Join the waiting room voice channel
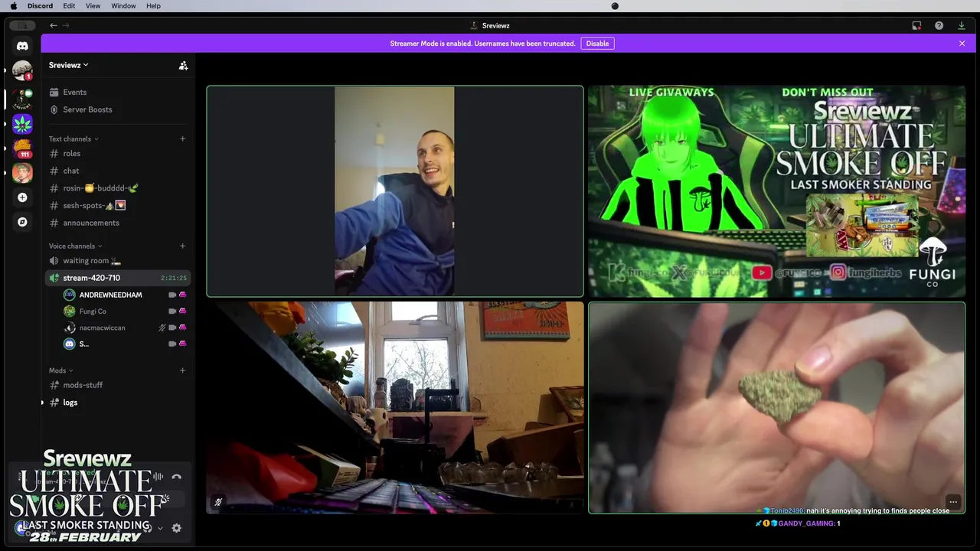Screen dimensions: 980x551 pos(118,260)
